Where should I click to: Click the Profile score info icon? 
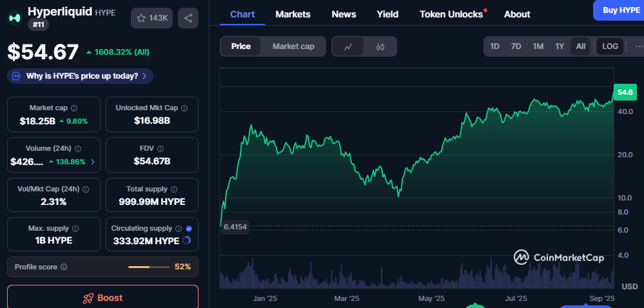tap(64, 267)
